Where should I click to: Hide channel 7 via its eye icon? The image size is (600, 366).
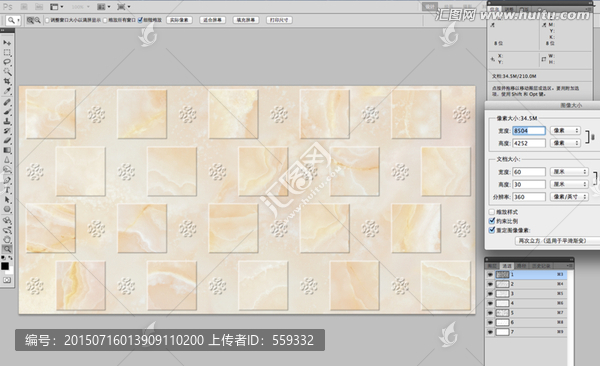(490, 332)
